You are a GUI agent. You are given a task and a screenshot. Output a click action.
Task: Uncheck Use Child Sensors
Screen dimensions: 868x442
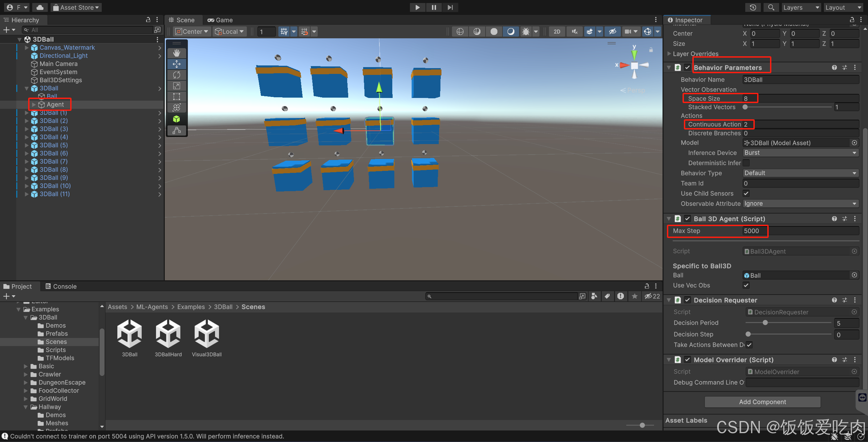pos(746,194)
